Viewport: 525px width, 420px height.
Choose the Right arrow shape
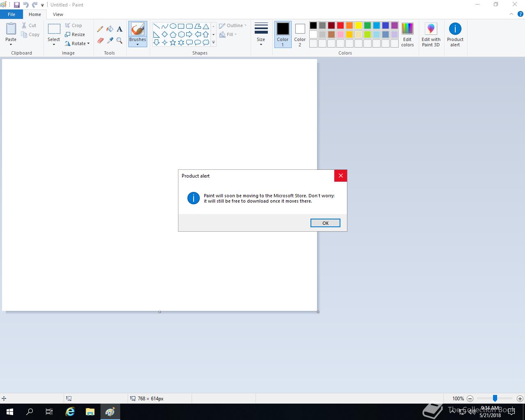(189, 34)
